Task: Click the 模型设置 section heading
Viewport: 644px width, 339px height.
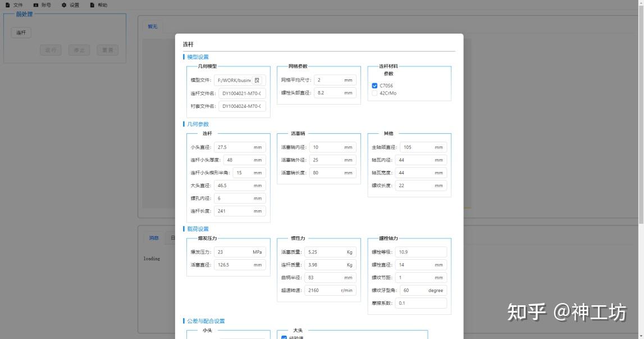Action: click(198, 57)
